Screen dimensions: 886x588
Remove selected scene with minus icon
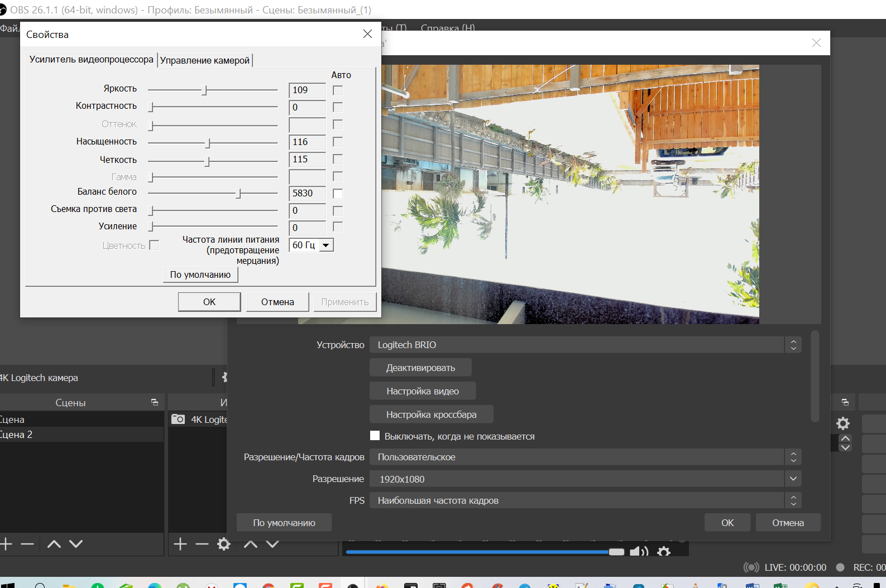(x=27, y=544)
